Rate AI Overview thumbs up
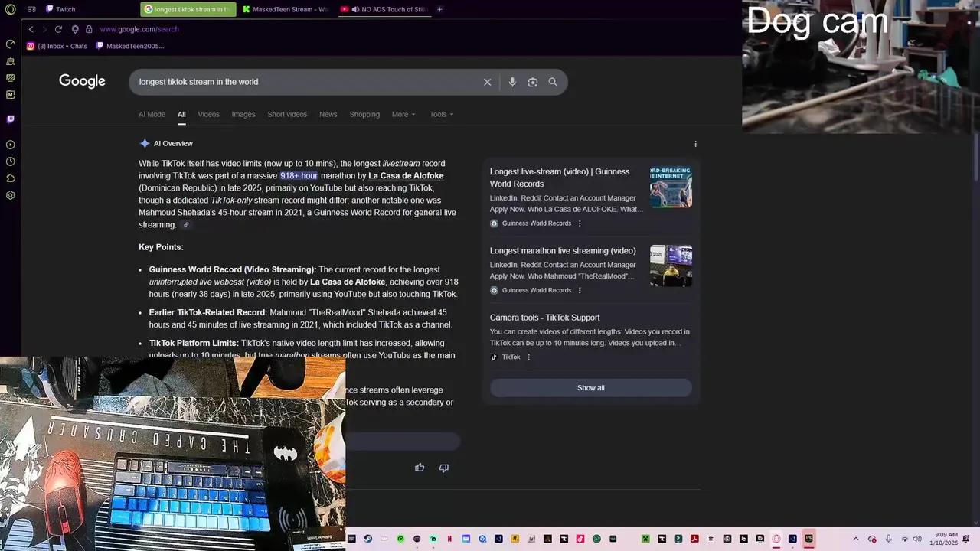Image resolution: width=980 pixels, height=551 pixels. pyautogui.click(x=420, y=468)
